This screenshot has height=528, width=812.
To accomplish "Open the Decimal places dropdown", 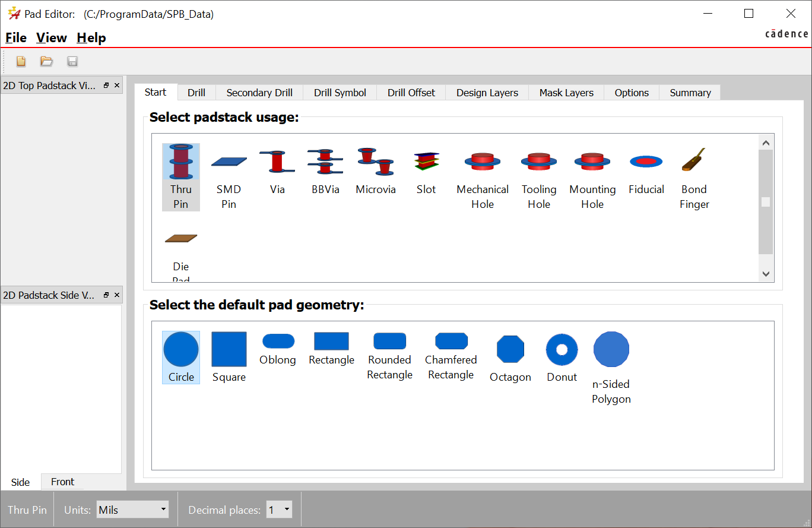I will pyautogui.click(x=279, y=510).
